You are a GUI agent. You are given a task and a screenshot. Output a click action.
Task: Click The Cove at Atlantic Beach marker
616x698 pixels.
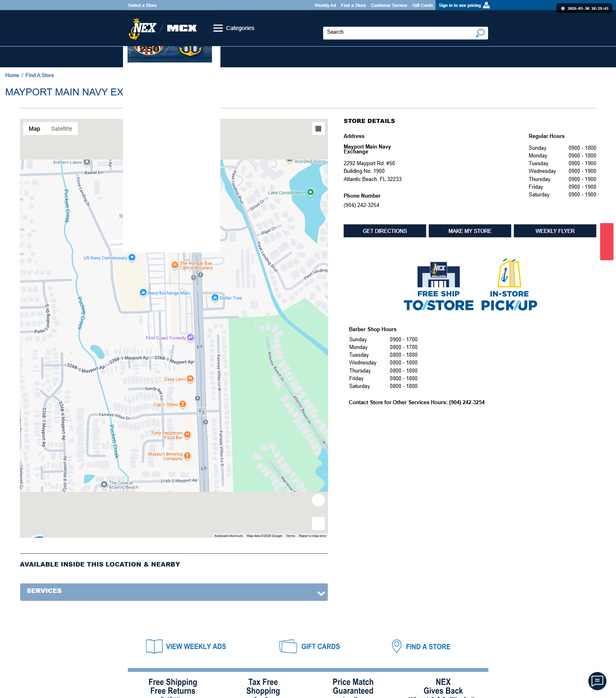coord(104,485)
